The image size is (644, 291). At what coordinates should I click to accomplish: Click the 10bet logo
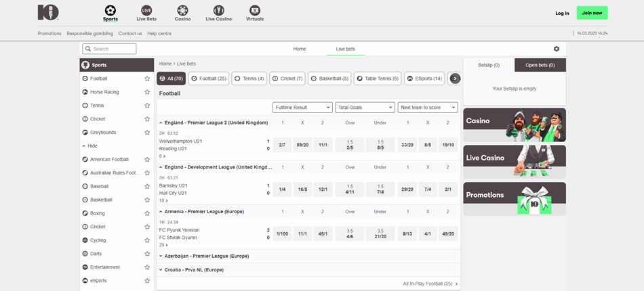[48, 12]
